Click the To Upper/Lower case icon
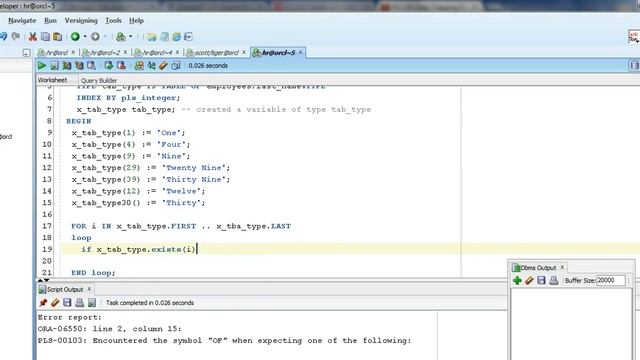640x360 pixels. pyautogui.click(x=151, y=65)
